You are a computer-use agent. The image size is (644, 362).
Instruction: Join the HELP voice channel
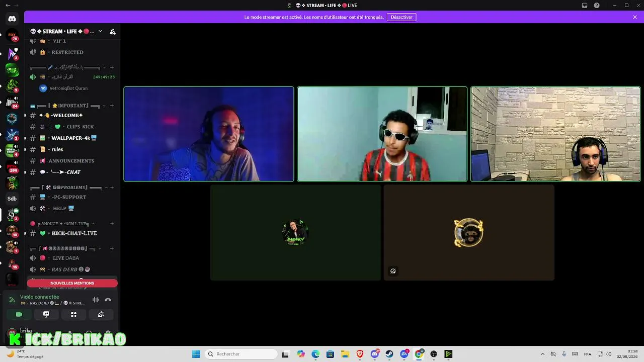coord(72,208)
